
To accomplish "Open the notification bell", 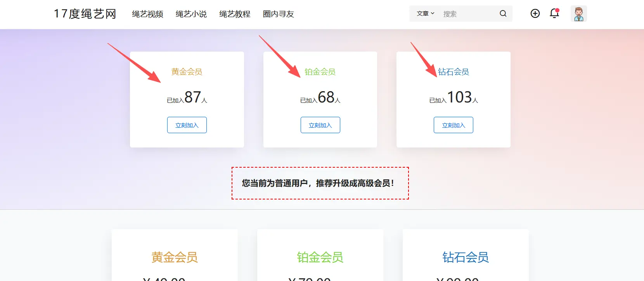I will 554,14.
